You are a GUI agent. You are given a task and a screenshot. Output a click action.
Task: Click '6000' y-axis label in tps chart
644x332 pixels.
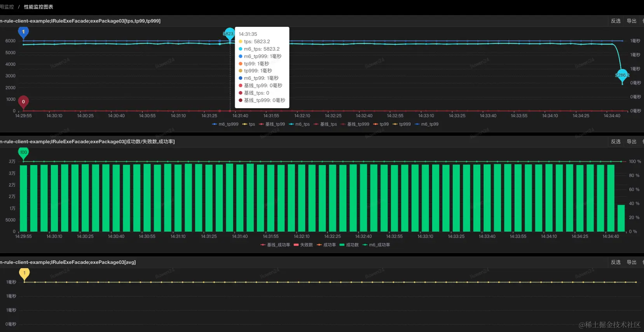[10, 41]
